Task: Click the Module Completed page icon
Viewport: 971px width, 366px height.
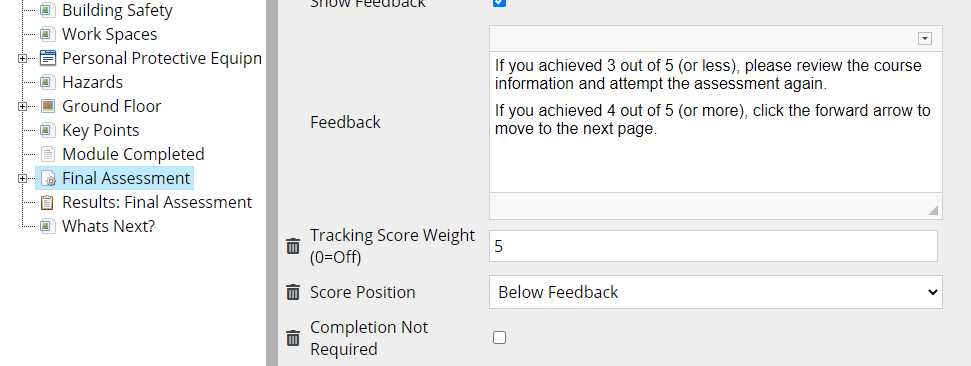Action: tap(48, 154)
